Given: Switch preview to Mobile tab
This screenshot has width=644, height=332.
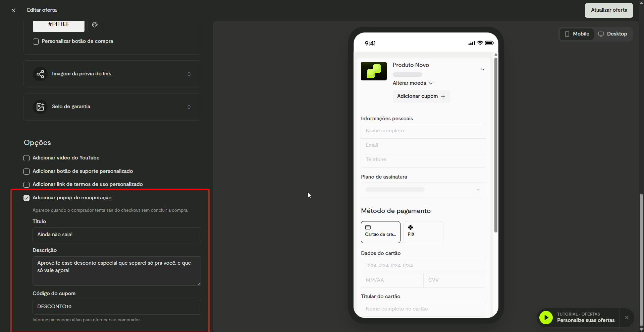Looking at the screenshot, I should point(577,34).
